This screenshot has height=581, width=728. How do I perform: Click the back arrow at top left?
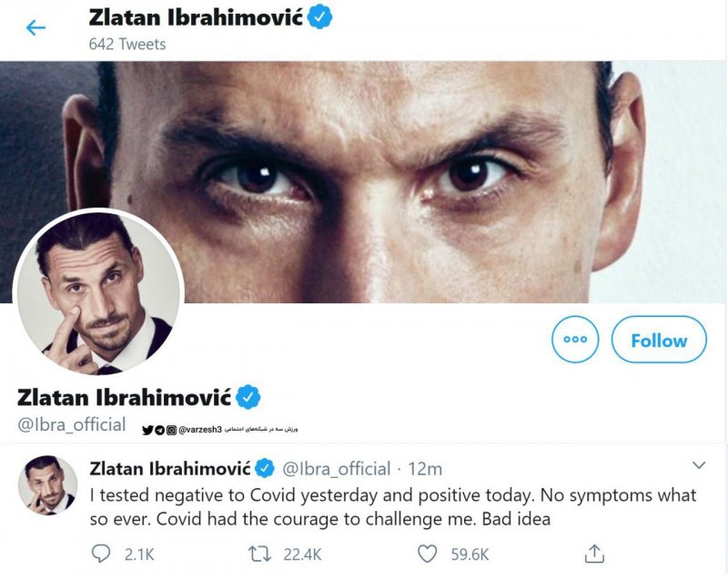(35, 27)
